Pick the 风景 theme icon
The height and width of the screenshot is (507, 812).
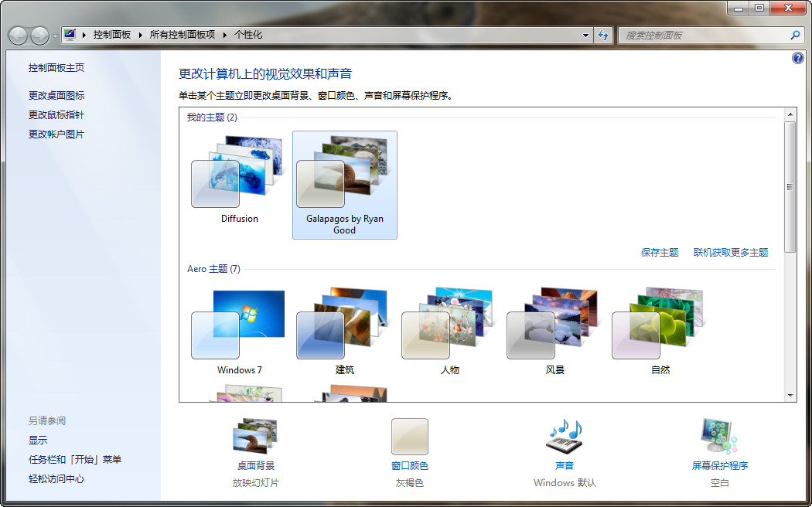pyautogui.click(x=554, y=325)
